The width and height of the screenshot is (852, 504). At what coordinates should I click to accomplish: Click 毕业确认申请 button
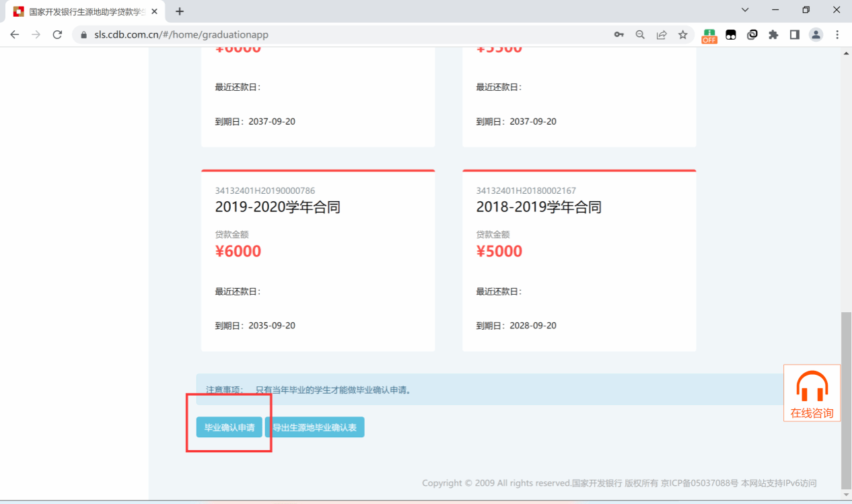pyautogui.click(x=229, y=427)
